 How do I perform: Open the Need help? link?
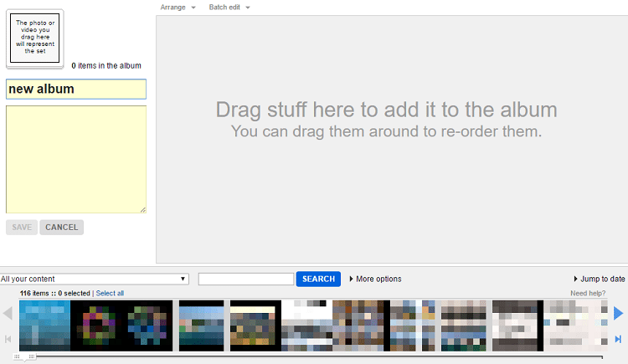pos(589,294)
